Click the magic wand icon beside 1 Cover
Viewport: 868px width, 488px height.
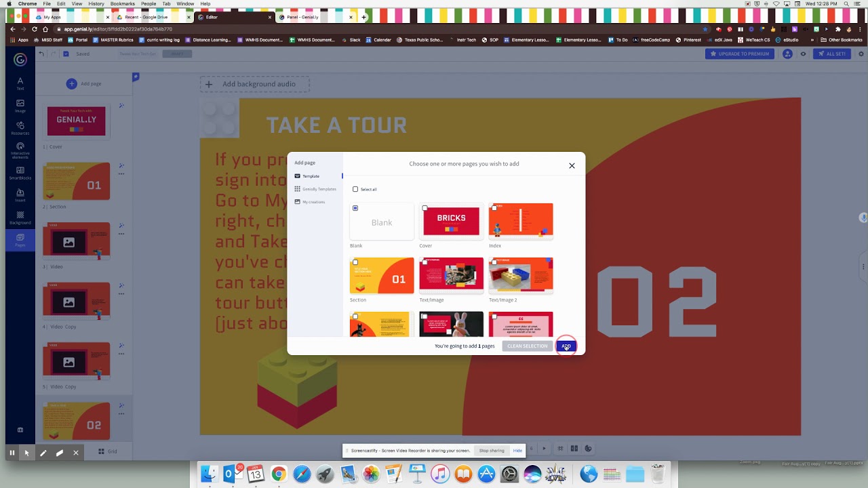pyautogui.click(x=121, y=105)
